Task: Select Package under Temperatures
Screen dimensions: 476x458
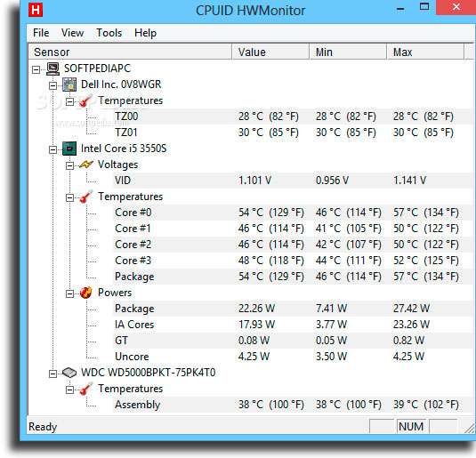Action: click(x=293, y=277)
